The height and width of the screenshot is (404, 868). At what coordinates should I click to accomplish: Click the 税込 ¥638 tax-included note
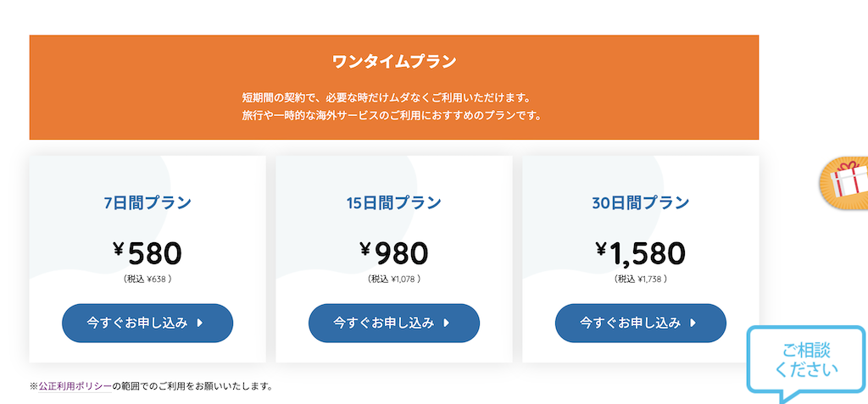[147, 278]
